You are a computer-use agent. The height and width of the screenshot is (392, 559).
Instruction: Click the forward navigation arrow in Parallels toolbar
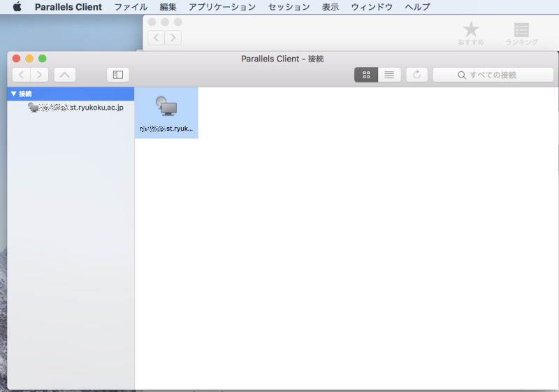[x=39, y=75]
